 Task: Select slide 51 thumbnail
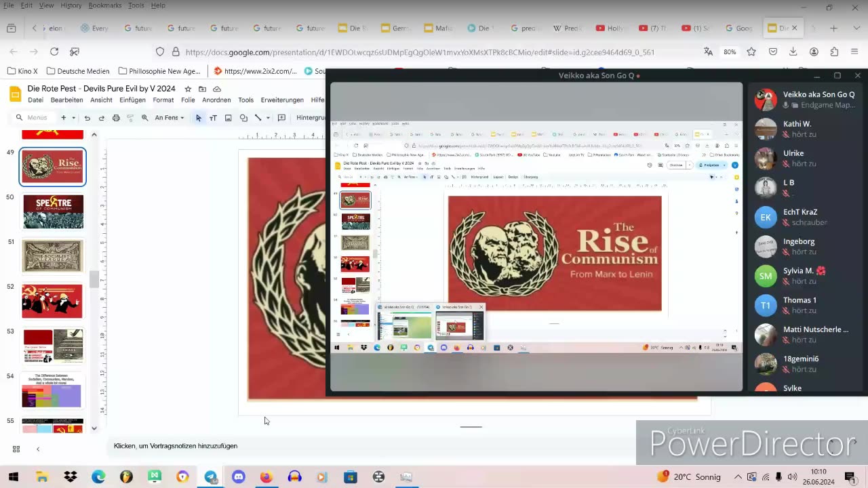[x=53, y=256]
